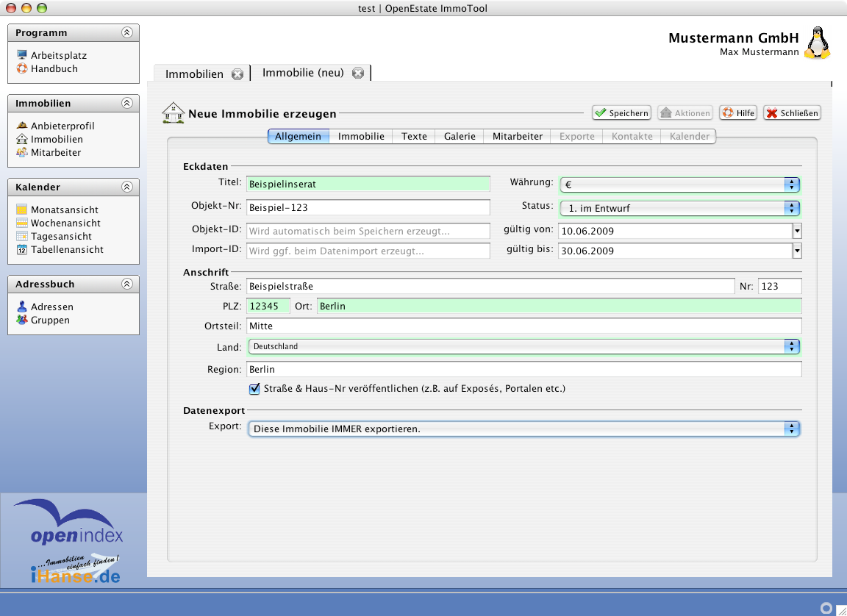Collapse the Programm sidebar panel
847x616 pixels.
[x=126, y=32]
